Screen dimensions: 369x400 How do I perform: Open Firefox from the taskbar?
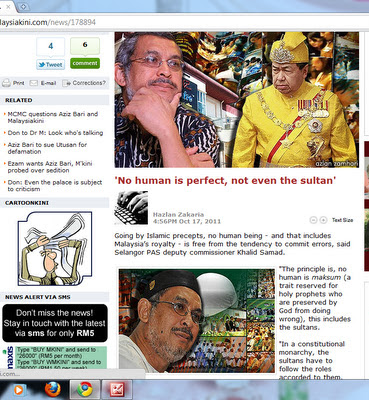[53, 389]
